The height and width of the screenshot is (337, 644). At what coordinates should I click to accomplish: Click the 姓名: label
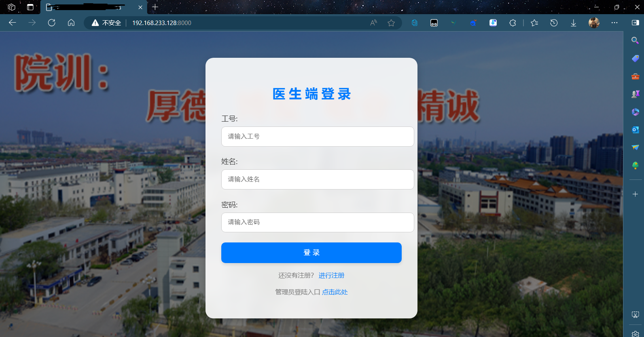point(229,162)
